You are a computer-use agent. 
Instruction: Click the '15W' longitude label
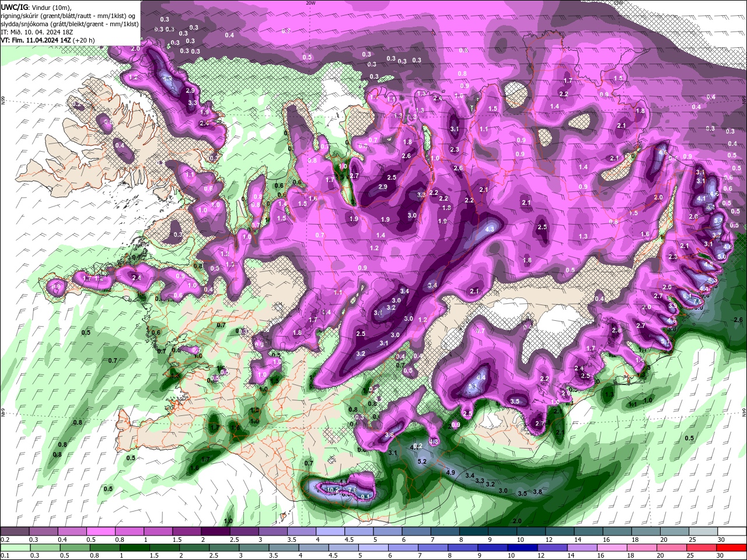[x=619, y=2]
